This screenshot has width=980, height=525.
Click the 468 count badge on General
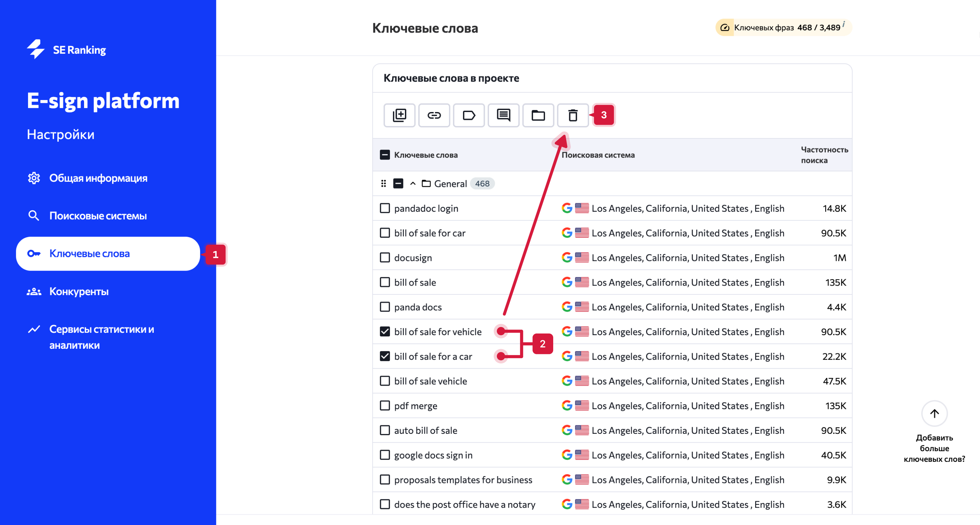pyautogui.click(x=482, y=184)
